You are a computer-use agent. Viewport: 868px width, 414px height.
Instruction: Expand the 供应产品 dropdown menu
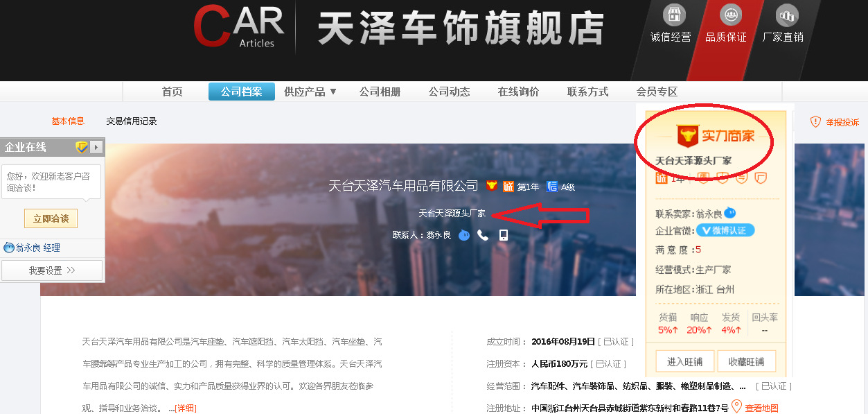point(310,92)
